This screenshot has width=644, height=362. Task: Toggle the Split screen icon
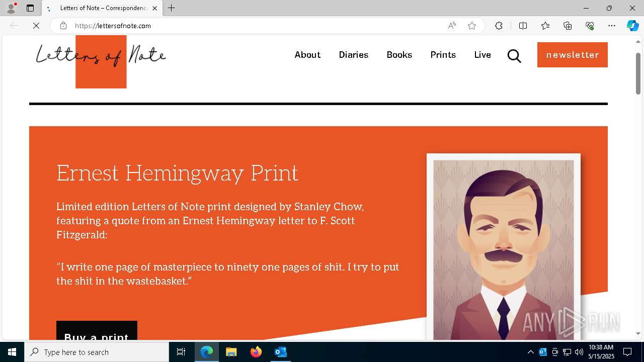point(523,26)
